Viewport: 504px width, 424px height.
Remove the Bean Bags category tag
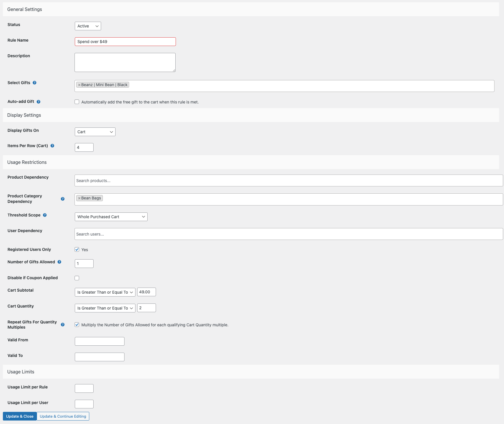(79, 198)
